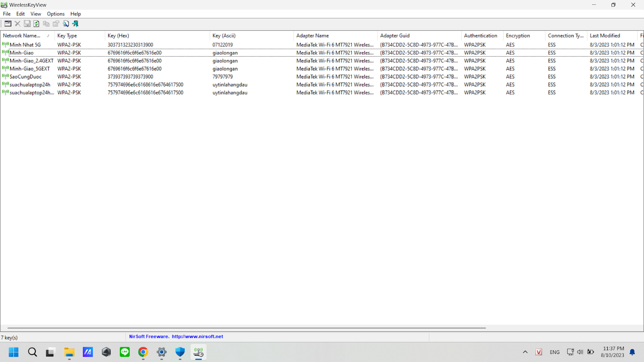
Task: Open the volume tray icon
Action: [580, 352]
